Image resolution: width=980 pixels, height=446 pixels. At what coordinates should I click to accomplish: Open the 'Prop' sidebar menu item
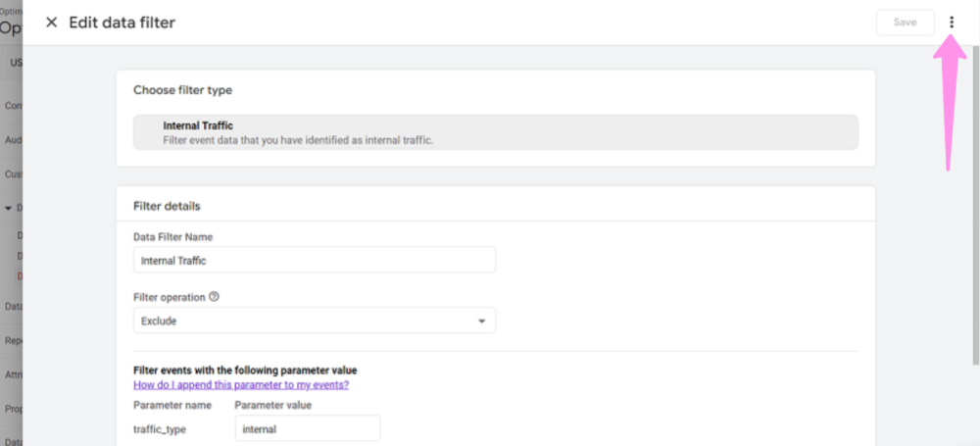[x=13, y=409]
